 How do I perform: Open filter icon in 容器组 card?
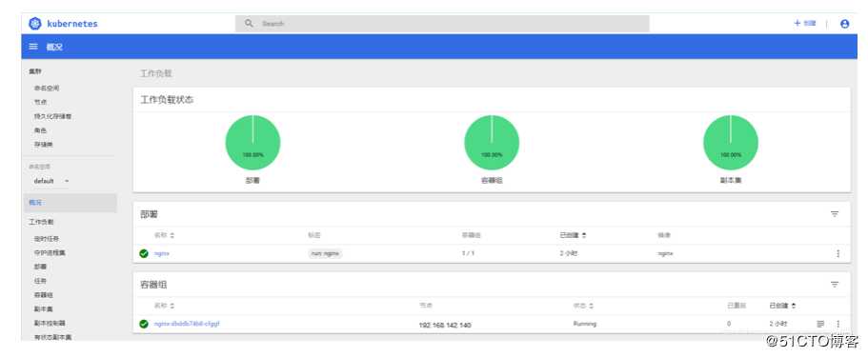(x=835, y=285)
